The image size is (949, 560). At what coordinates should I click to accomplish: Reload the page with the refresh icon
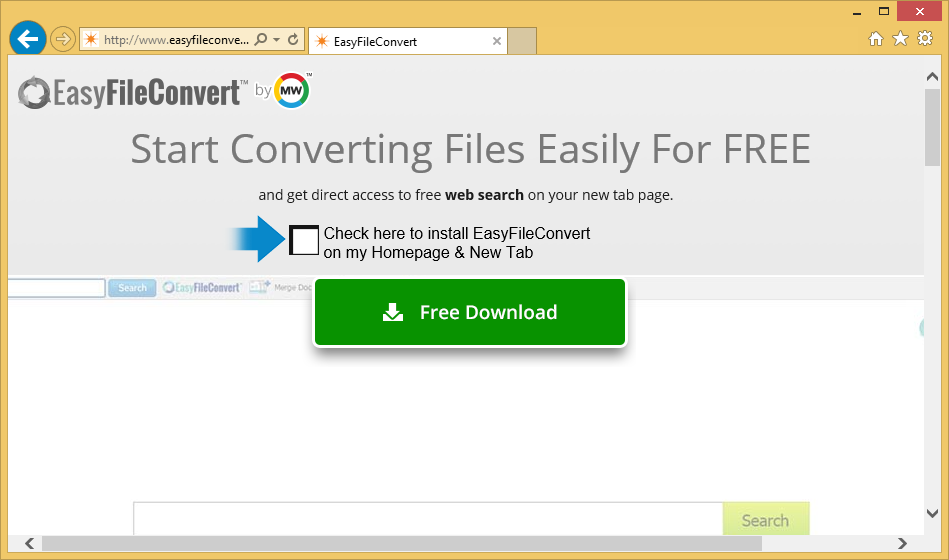point(293,40)
